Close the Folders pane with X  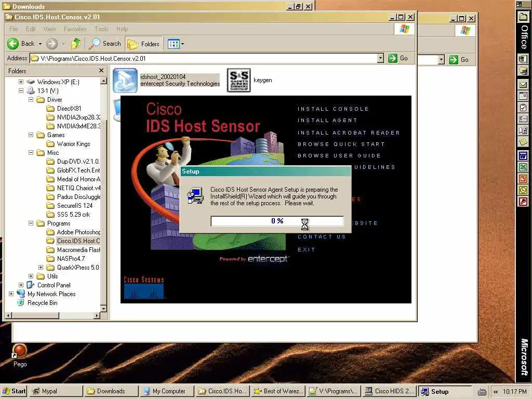pos(101,70)
